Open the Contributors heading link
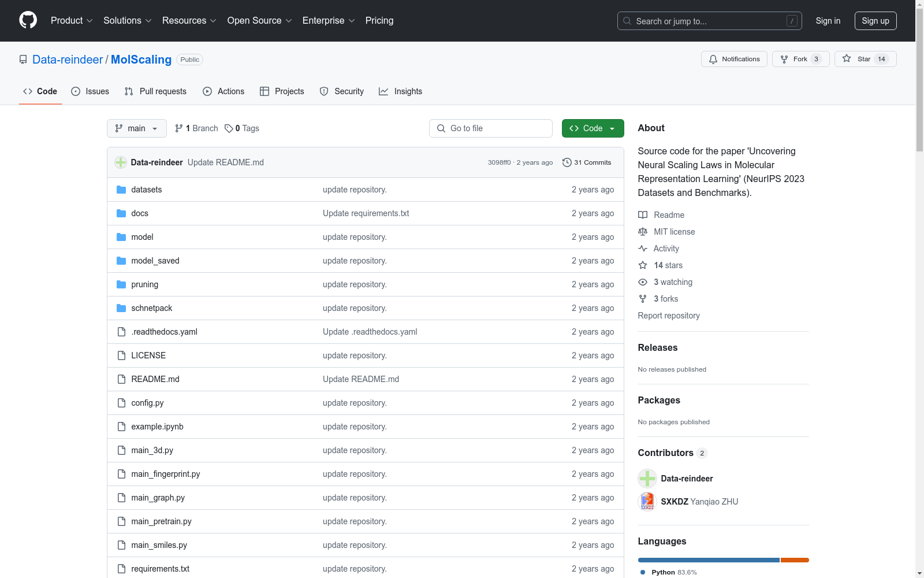 [673, 453]
